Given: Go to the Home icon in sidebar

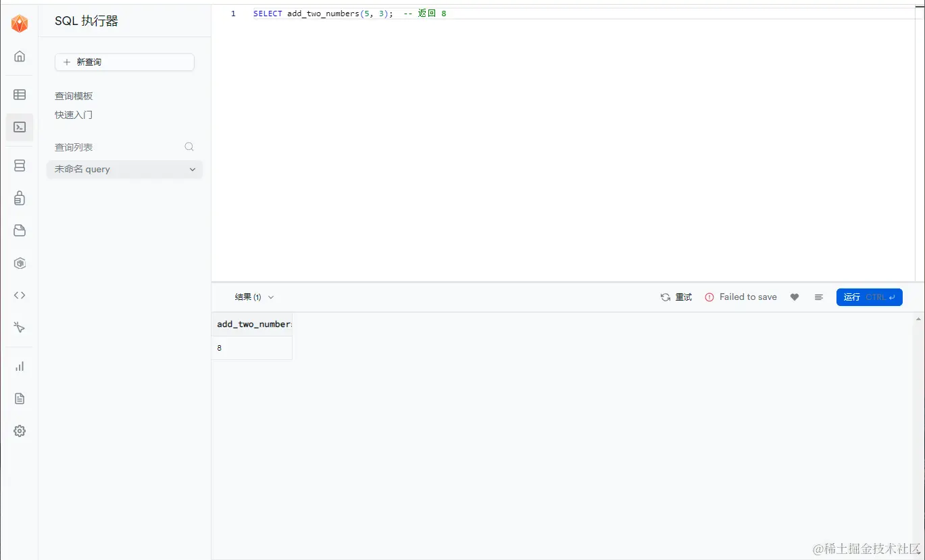Looking at the screenshot, I should [x=20, y=56].
